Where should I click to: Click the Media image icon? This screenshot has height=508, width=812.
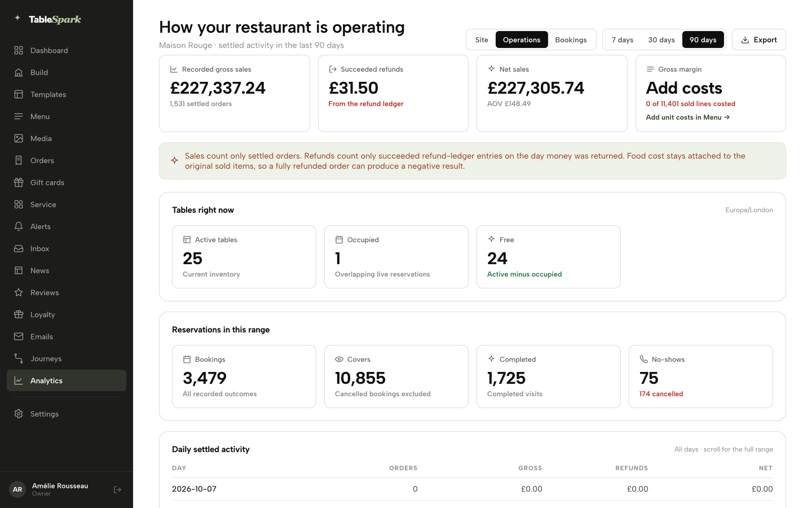(19, 138)
